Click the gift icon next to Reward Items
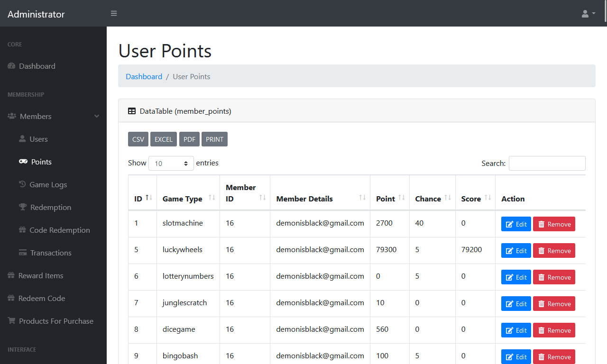The width and height of the screenshot is (607, 364). [10, 275]
